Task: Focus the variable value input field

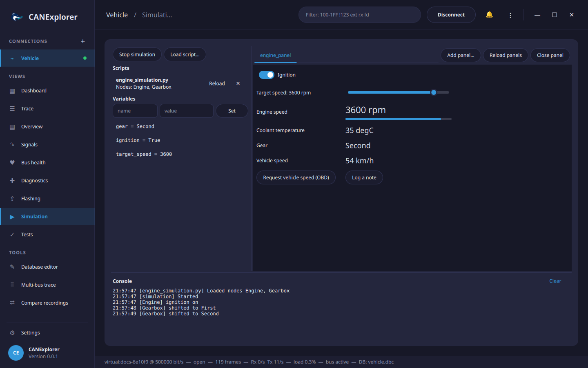Action: tap(187, 111)
